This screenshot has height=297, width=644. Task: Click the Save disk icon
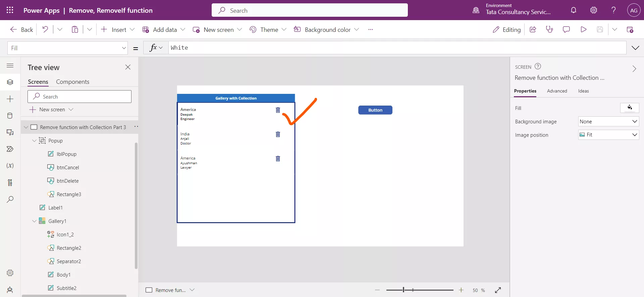coord(600,29)
